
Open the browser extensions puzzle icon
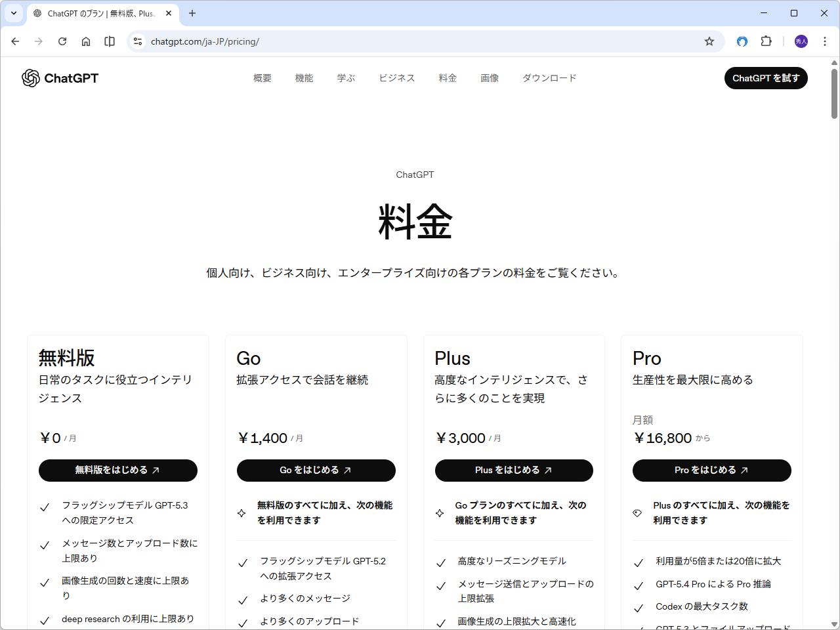click(x=766, y=41)
